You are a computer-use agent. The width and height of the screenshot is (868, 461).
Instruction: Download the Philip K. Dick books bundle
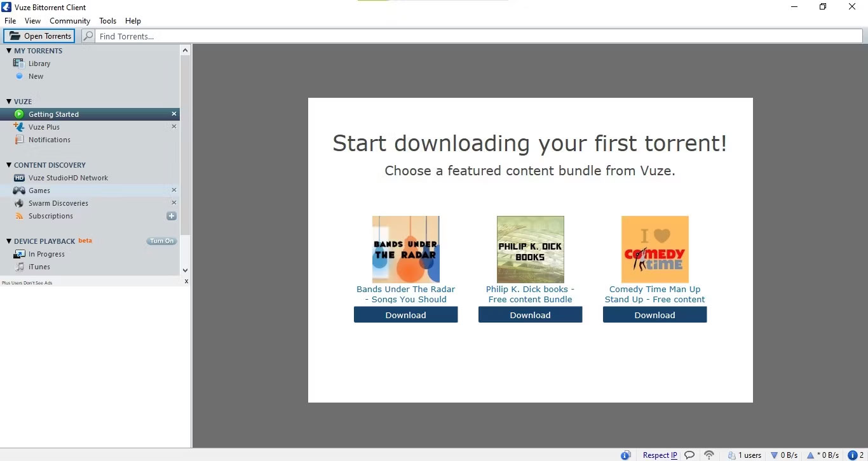click(530, 315)
